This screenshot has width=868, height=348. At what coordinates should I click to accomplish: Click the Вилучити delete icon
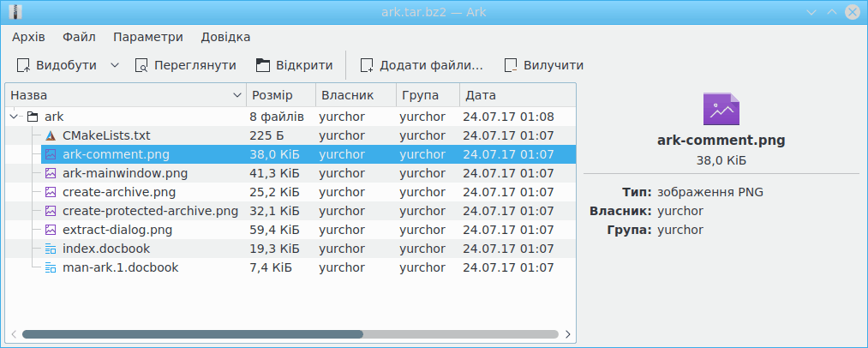512,65
